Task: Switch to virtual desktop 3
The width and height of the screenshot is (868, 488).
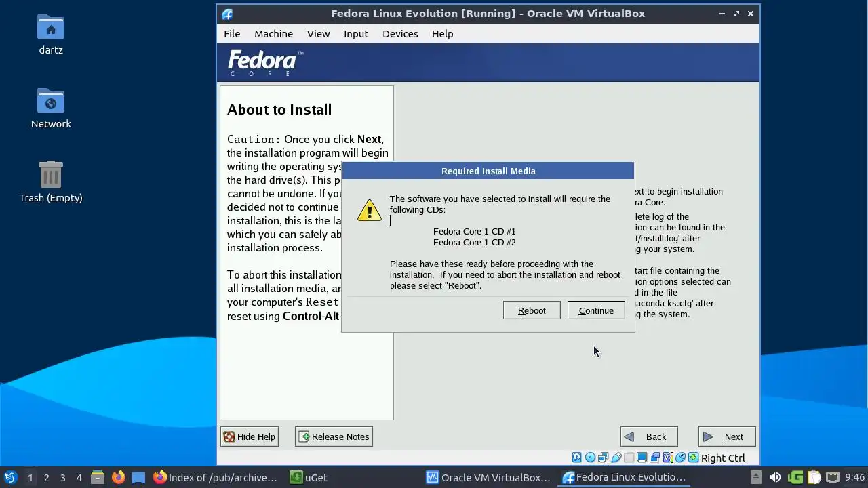Action: [x=62, y=477]
